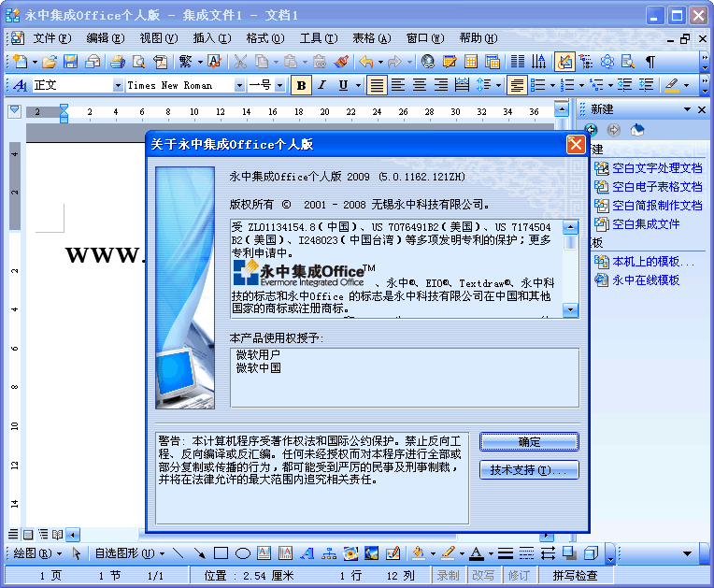Select the Ellipse drawing tool
This screenshot has height=588, width=714.
[243, 553]
